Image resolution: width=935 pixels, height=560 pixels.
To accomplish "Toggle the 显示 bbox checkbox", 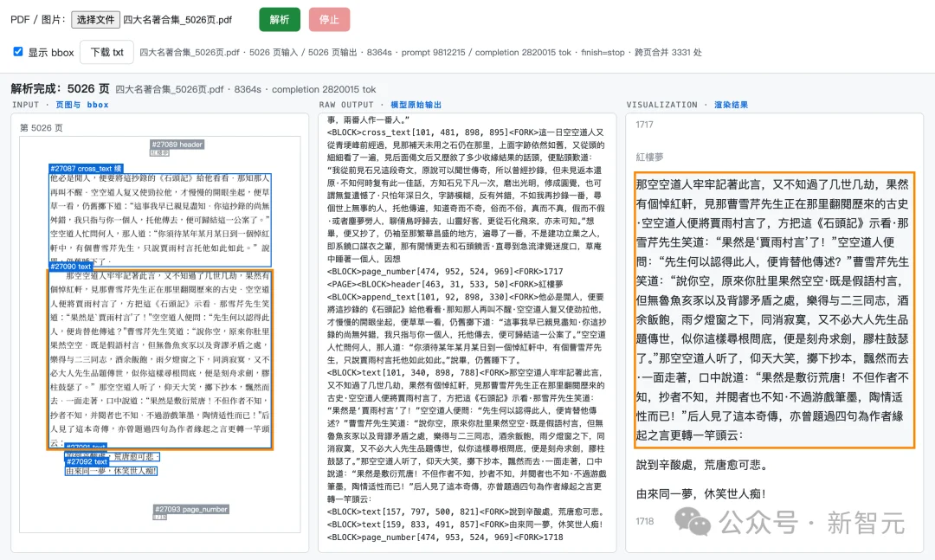I will click(18, 52).
